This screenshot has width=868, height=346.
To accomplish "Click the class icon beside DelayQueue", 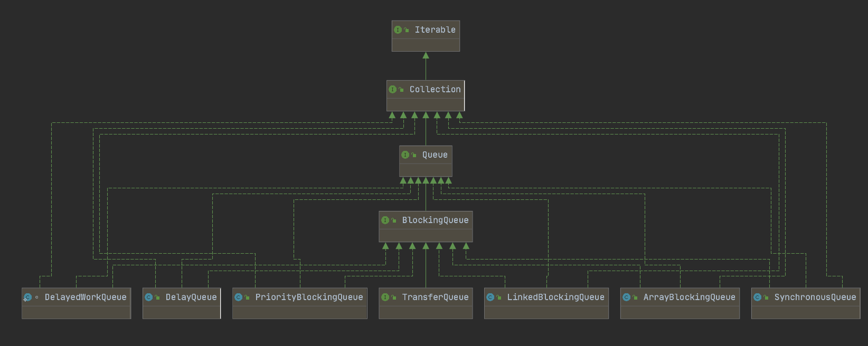I will (149, 297).
